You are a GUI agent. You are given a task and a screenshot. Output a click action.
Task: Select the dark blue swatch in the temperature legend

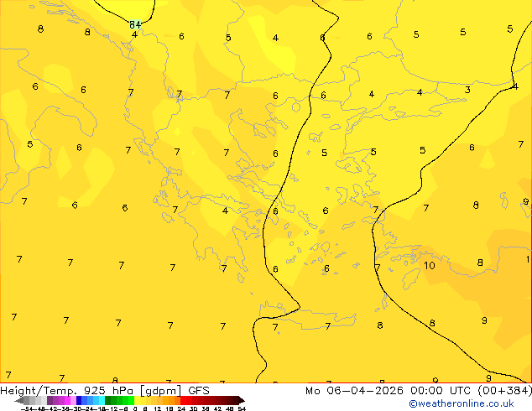(79, 400)
